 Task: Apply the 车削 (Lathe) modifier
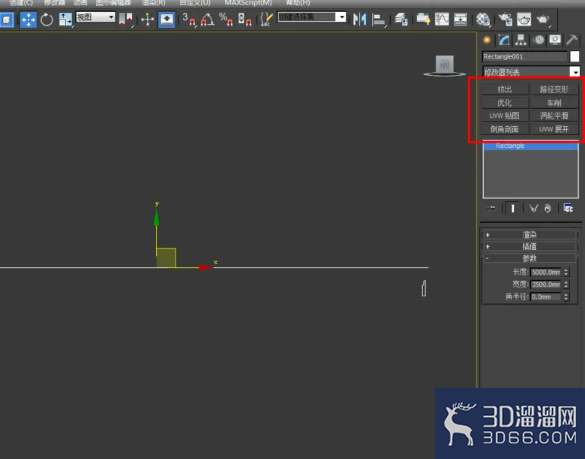click(554, 103)
